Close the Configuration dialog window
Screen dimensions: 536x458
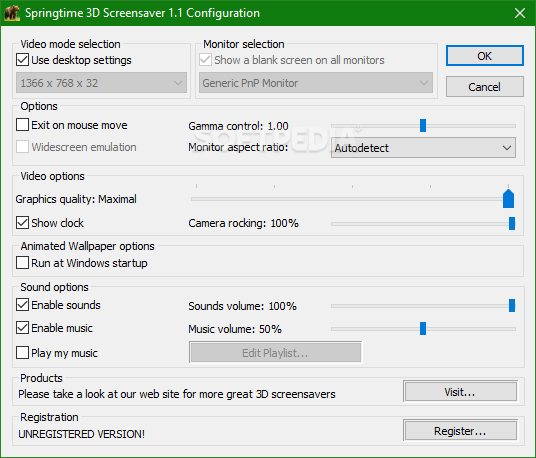click(520, 13)
